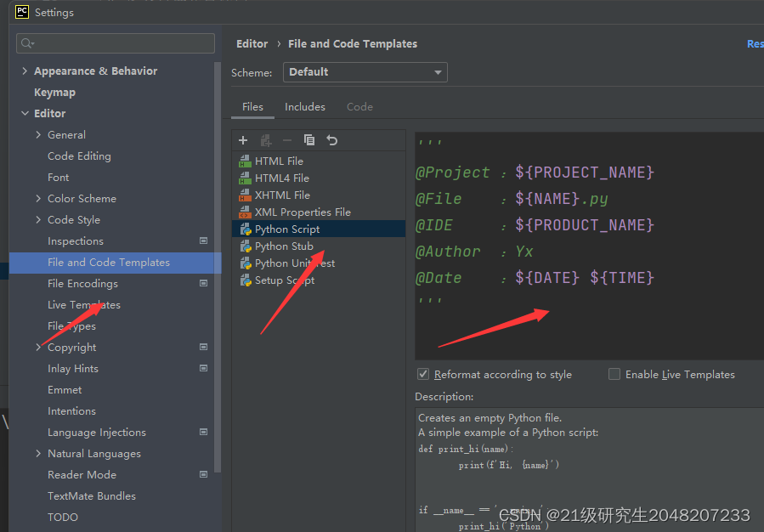This screenshot has width=764, height=532.
Task: Click the PyCharm logo in title bar
Action: point(22,12)
